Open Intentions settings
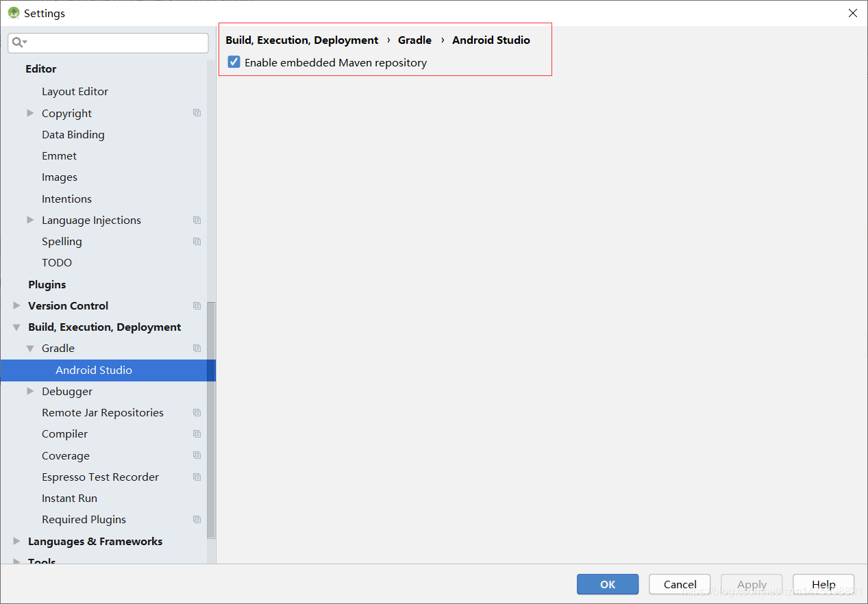The width and height of the screenshot is (868, 604). point(66,199)
